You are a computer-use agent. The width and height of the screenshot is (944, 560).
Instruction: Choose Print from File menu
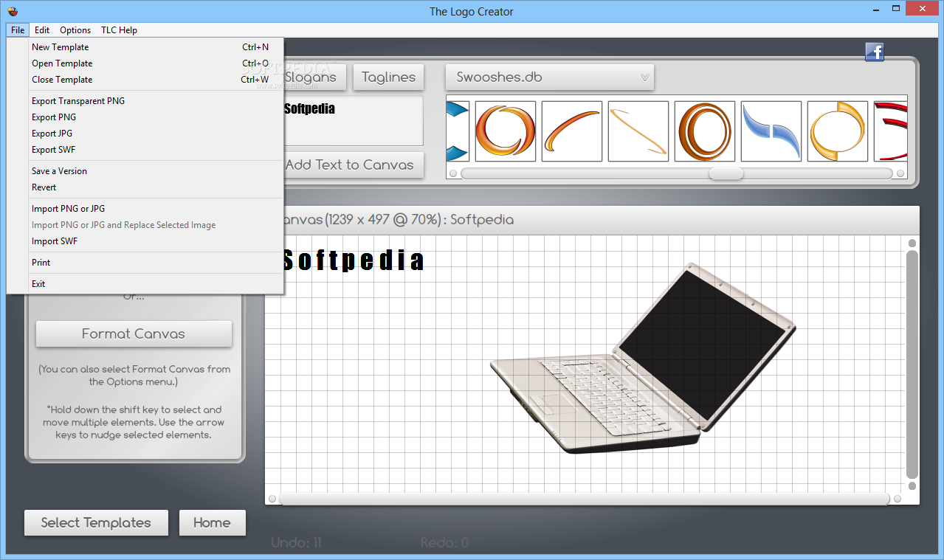click(145, 263)
